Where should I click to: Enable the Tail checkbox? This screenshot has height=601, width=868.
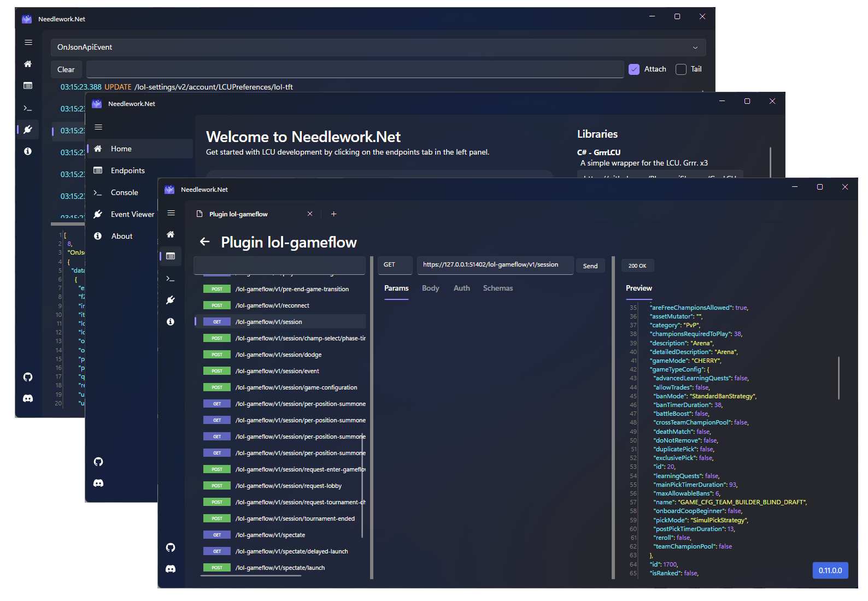(681, 69)
